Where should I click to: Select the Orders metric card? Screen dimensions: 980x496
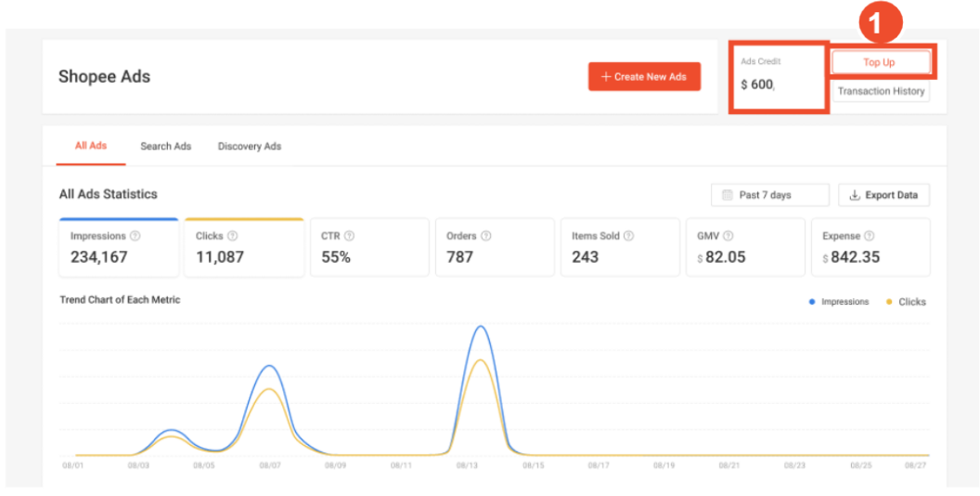tap(495, 247)
